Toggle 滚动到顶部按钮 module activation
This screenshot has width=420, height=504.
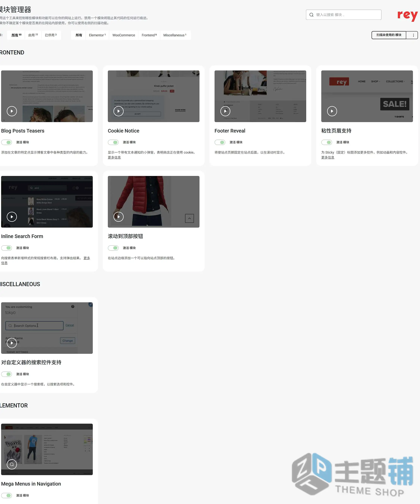click(113, 248)
